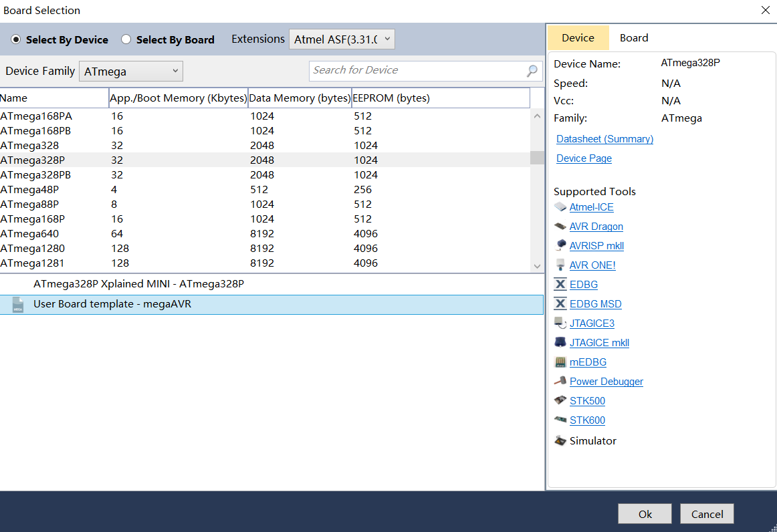The image size is (777, 532).
Task: Switch to the Device tab
Action: pyautogui.click(x=578, y=37)
